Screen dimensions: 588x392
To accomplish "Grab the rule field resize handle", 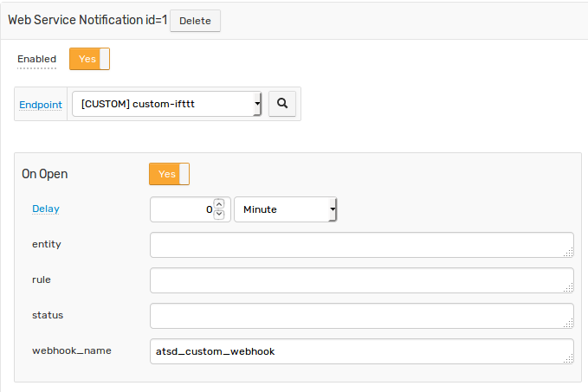I will coord(568,288).
